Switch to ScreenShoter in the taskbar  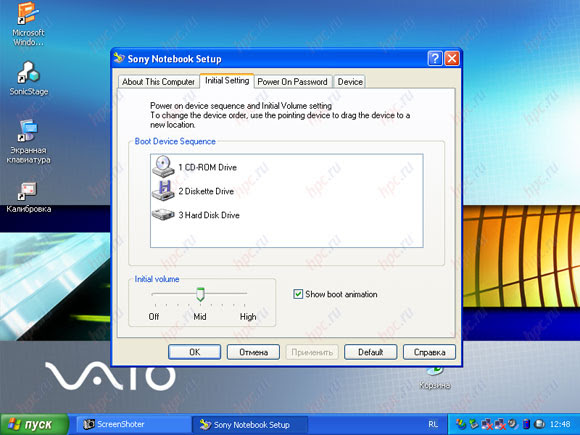(x=134, y=424)
